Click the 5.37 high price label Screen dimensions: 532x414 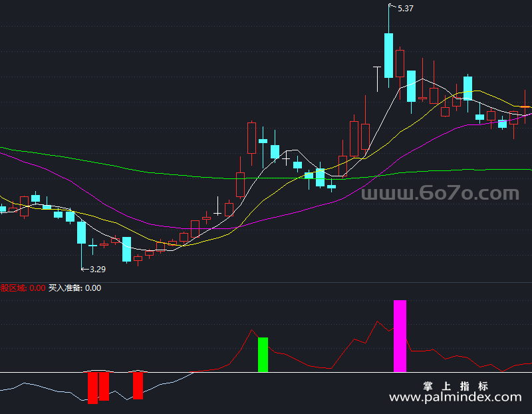405,9
